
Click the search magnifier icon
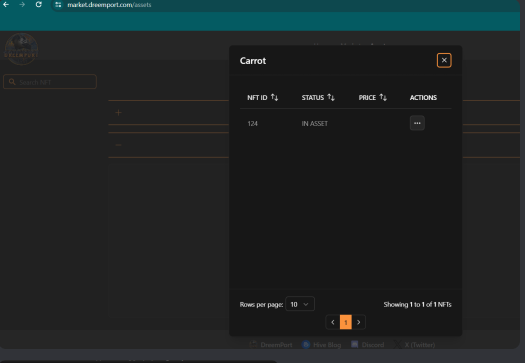click(12, 82)
